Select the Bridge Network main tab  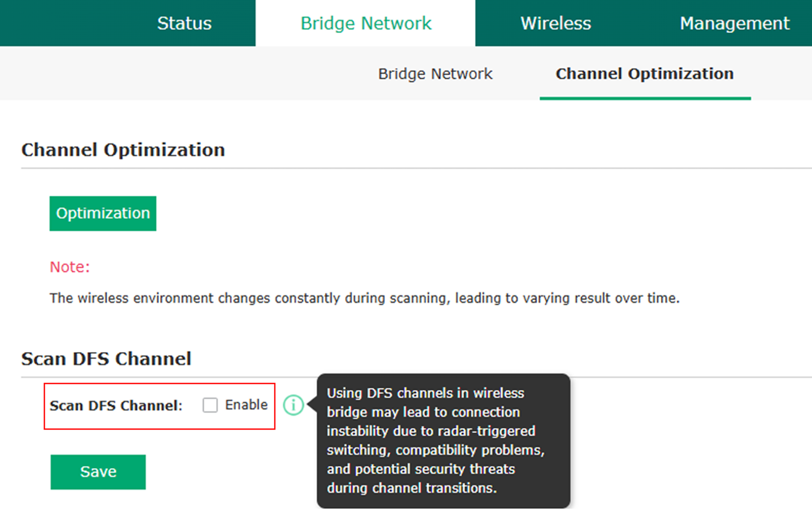pos(365,23)
